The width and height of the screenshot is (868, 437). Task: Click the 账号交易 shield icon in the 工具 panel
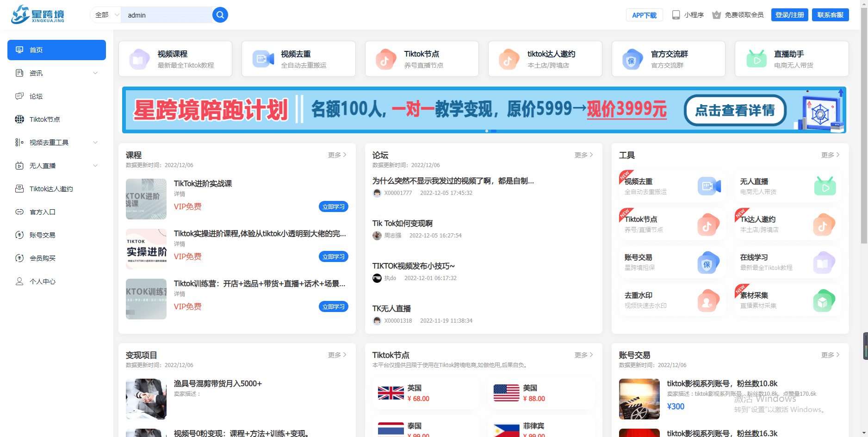708,262
